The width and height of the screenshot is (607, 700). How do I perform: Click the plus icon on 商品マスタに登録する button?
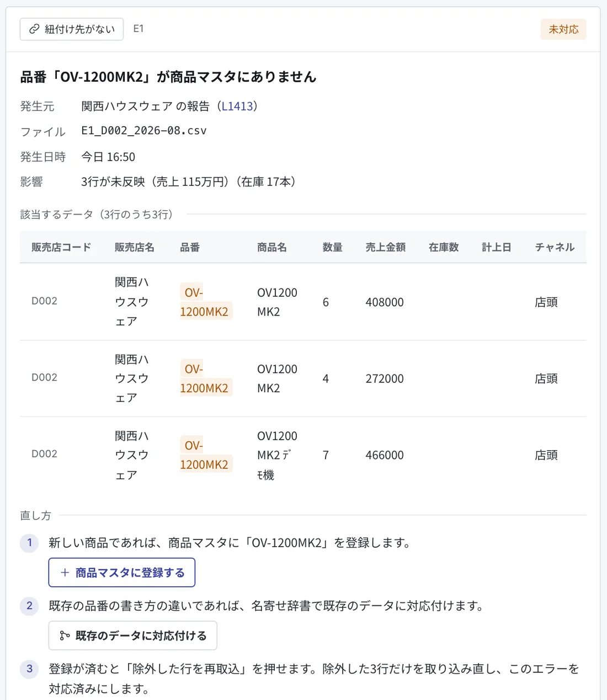pyautogui.click(x=65, y=573)
